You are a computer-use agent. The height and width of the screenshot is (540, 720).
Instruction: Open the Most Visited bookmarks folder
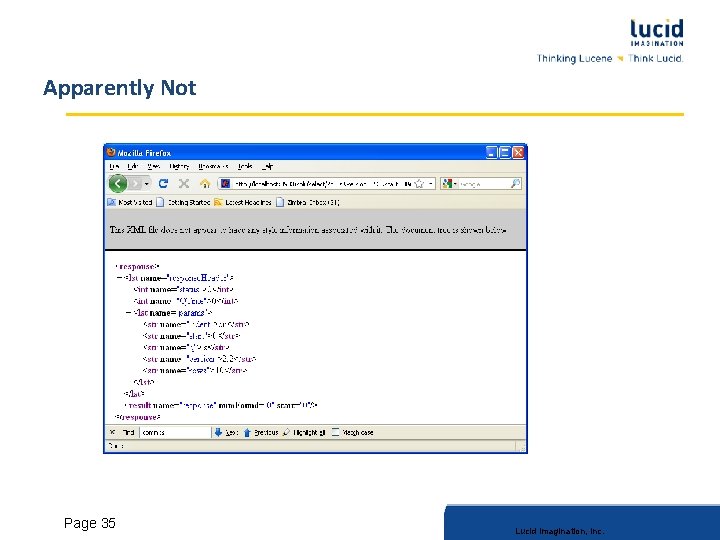click(x=130, y=202)
